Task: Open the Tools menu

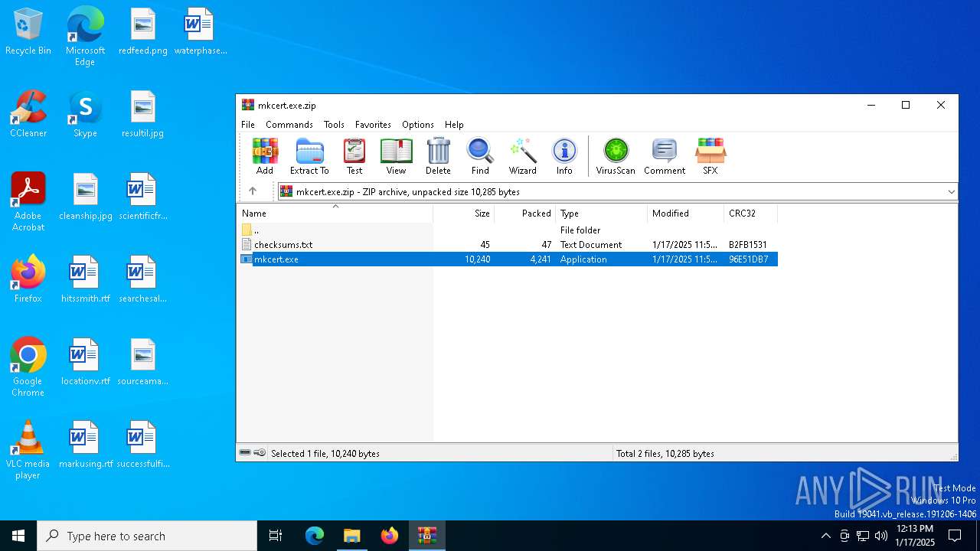Action: [x=334, y=124]
